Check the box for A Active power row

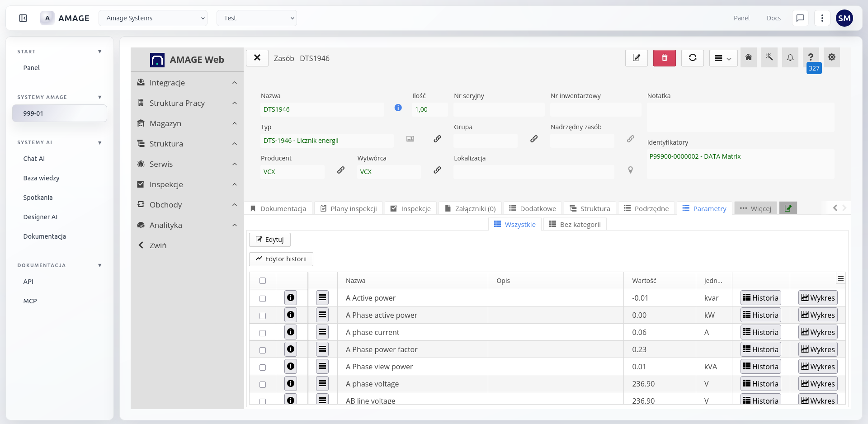[263, 298]
